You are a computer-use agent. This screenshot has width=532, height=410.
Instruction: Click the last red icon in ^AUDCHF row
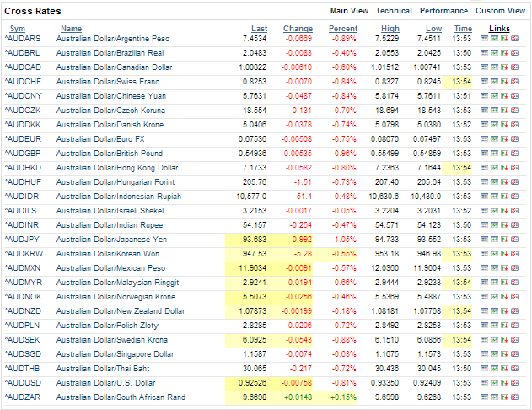pyautogui.click(x=514, y=81)
